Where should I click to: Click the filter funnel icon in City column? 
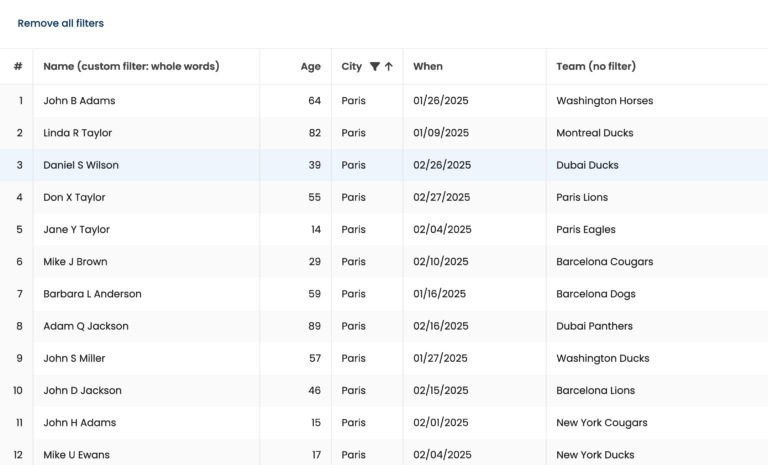click(375, 67)
